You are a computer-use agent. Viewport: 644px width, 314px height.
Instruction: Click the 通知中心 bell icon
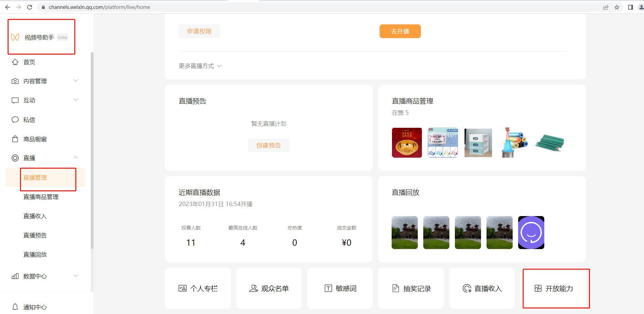click(15, 306)
